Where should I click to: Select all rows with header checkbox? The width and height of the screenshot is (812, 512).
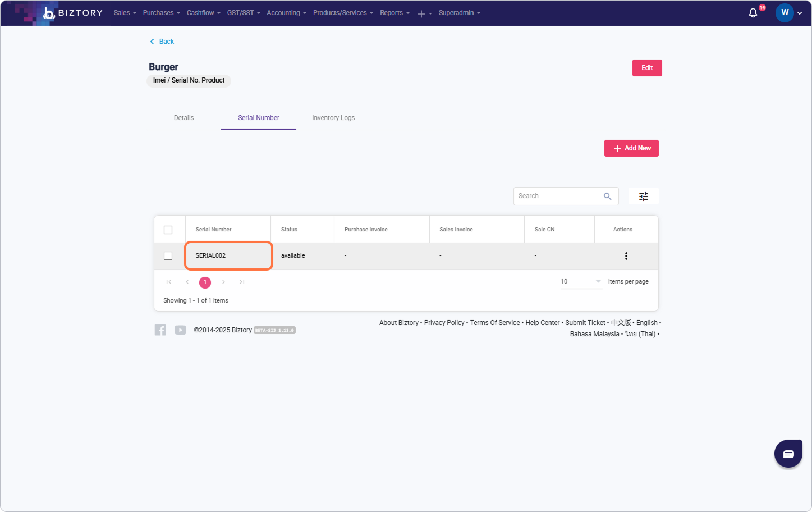pyautogui.click(x=168, y=230)
